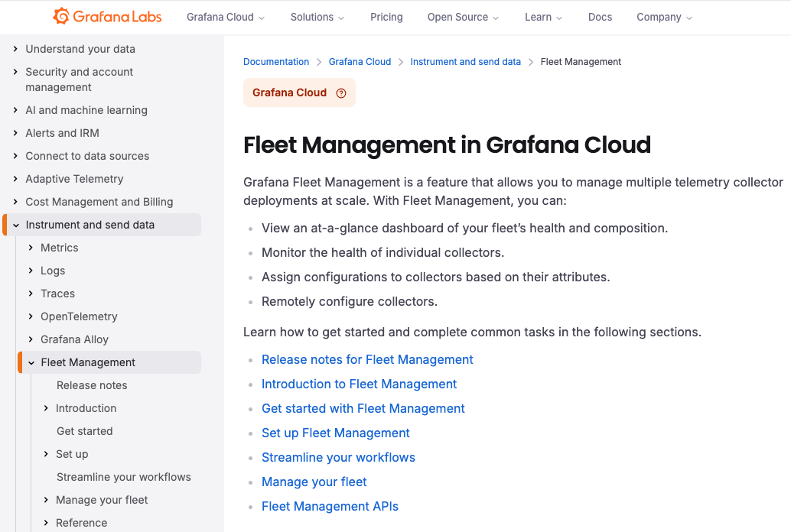Viewport: 791px width, 532px height.
Task: Click the Fleet Management breadcrumb text
Action: pyautogui.click(x=581, y=61)
